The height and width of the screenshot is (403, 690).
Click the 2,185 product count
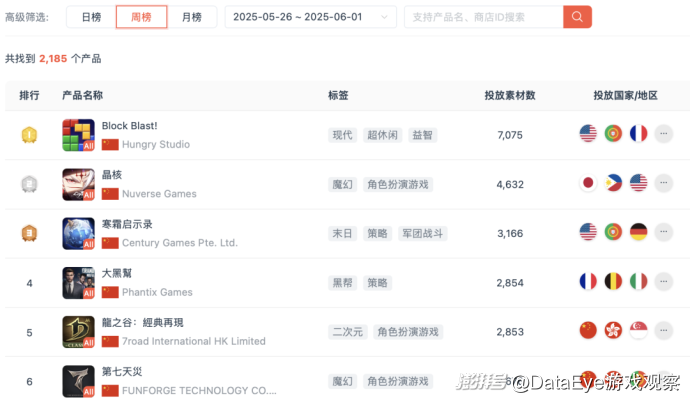pos(53,59)
